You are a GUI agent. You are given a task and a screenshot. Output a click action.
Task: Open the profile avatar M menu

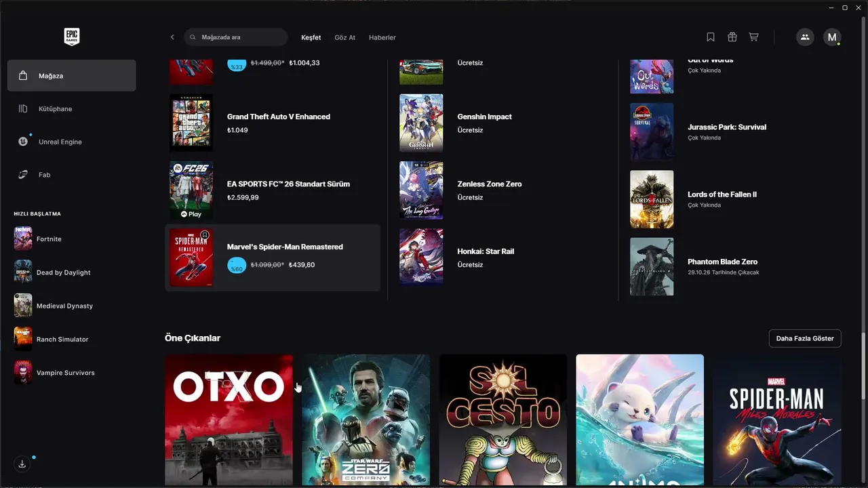(x=832, y=37)
